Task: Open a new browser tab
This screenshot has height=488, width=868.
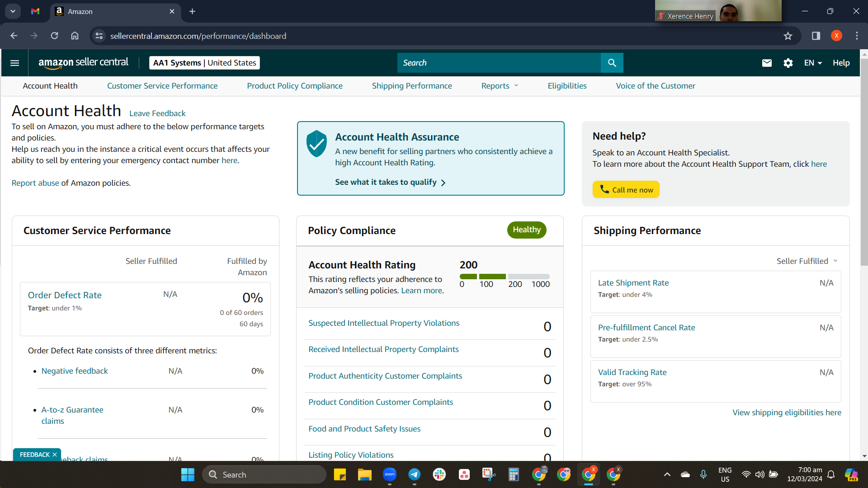Action: click(192, 11)
